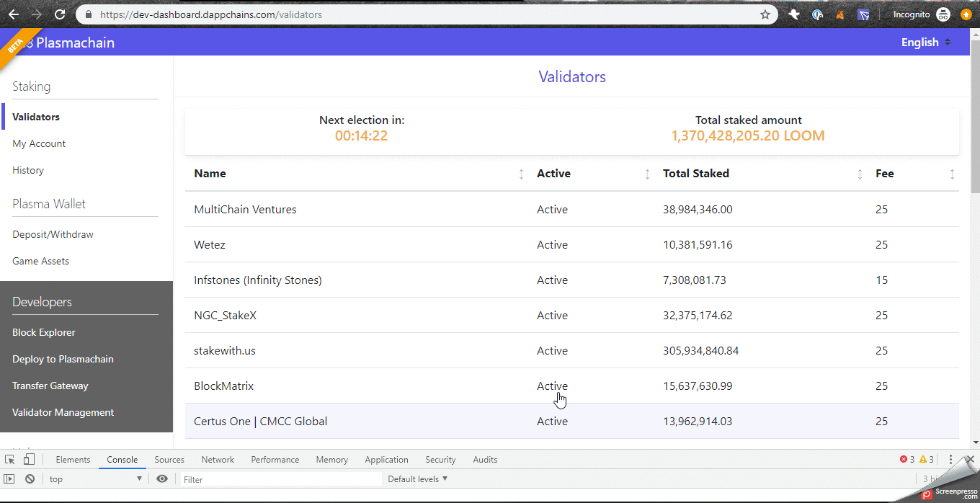Click the Incognito profile avatar icon
This screenshot has width=980, height=503.
pyautogui.click(x=943, y=14)
